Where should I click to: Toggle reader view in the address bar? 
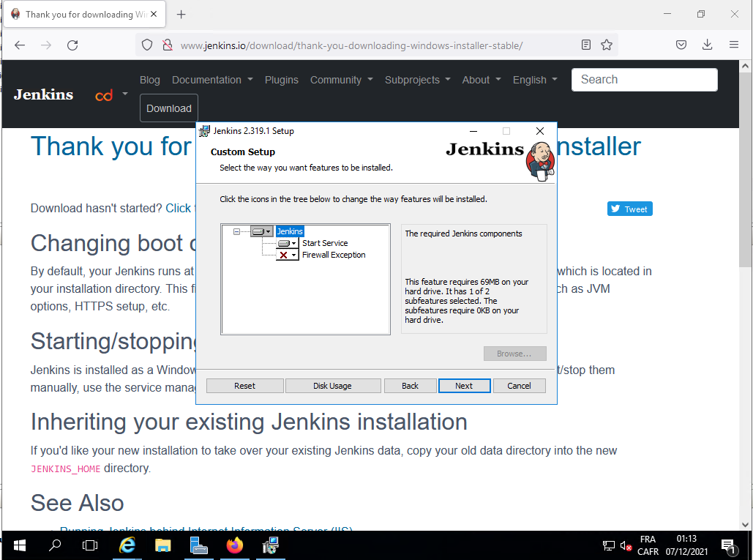pos(586,45)
